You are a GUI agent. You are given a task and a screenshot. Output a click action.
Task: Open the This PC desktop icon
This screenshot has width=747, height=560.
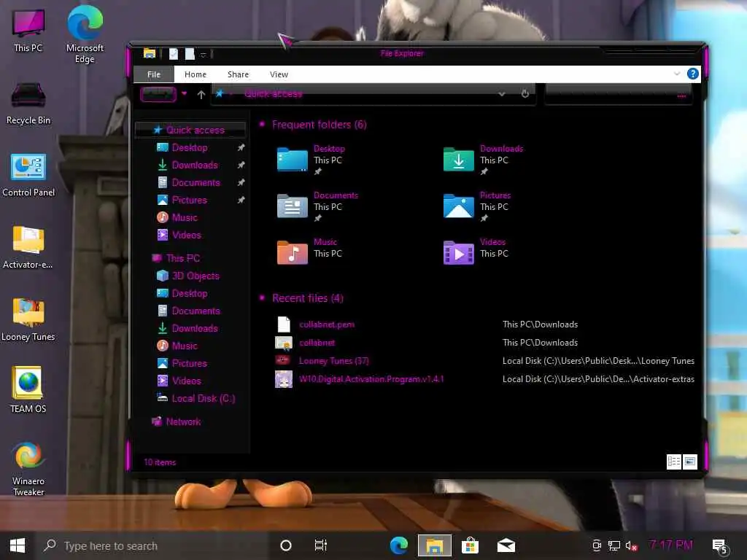pyautogui.click(x=28, y=29)
